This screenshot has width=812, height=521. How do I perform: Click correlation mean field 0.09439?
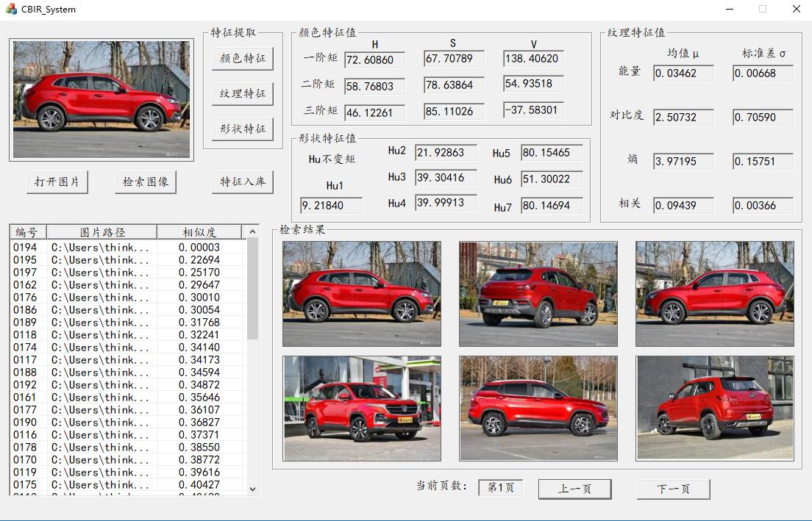683,206
